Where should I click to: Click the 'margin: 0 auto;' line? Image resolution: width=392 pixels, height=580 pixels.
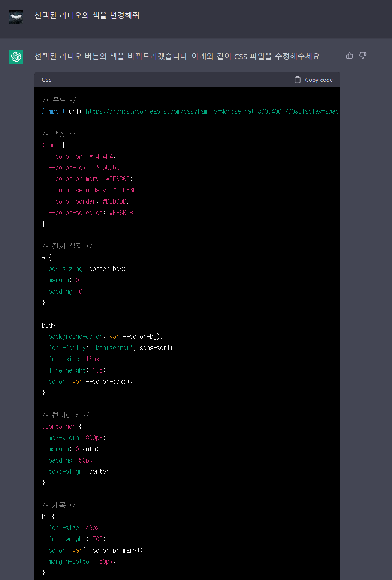coord(73,449)
